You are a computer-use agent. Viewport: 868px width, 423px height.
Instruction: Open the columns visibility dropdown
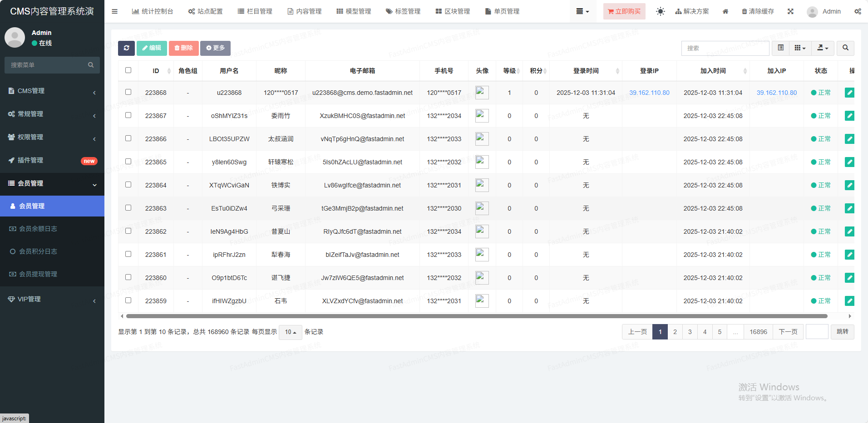(x=800, y=48)
